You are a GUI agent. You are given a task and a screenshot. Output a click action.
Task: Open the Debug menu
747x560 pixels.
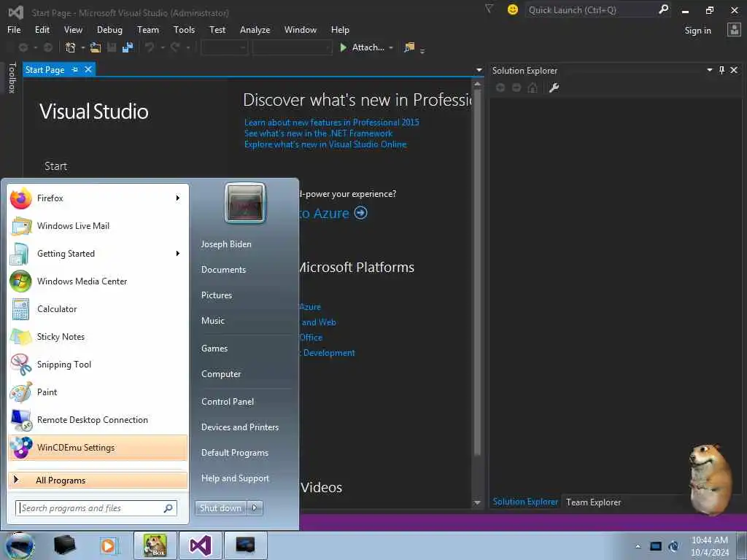109,29
